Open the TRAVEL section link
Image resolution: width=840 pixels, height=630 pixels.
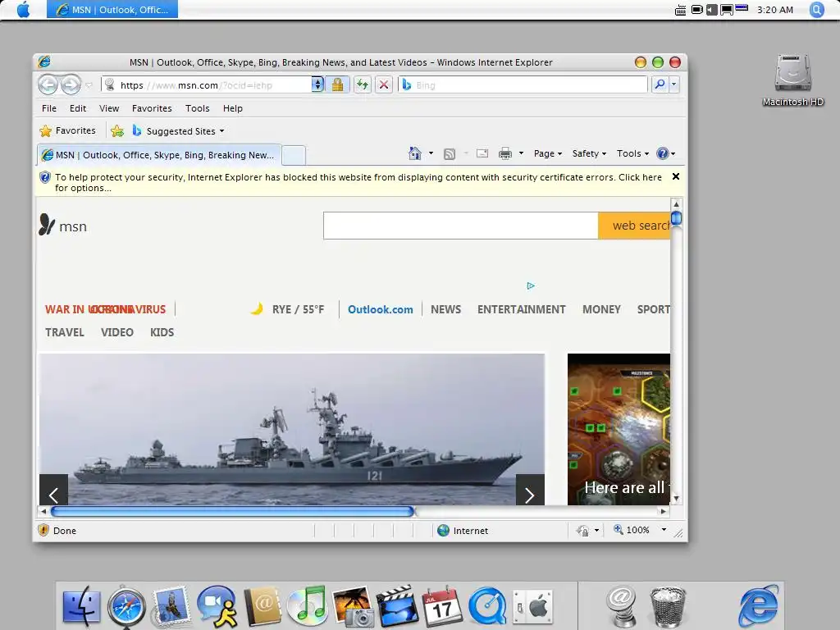pos(64,332)
